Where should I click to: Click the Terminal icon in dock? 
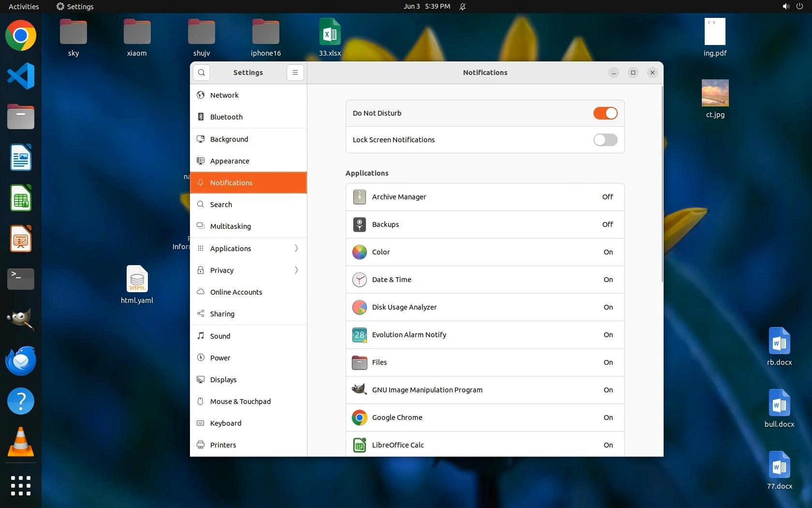[21, 279]
